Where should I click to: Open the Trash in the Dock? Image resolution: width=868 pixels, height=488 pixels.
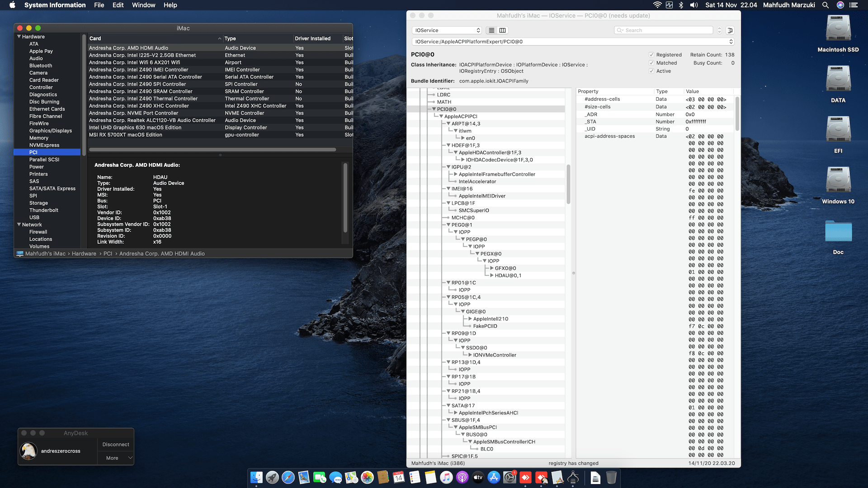click(611, 477)
